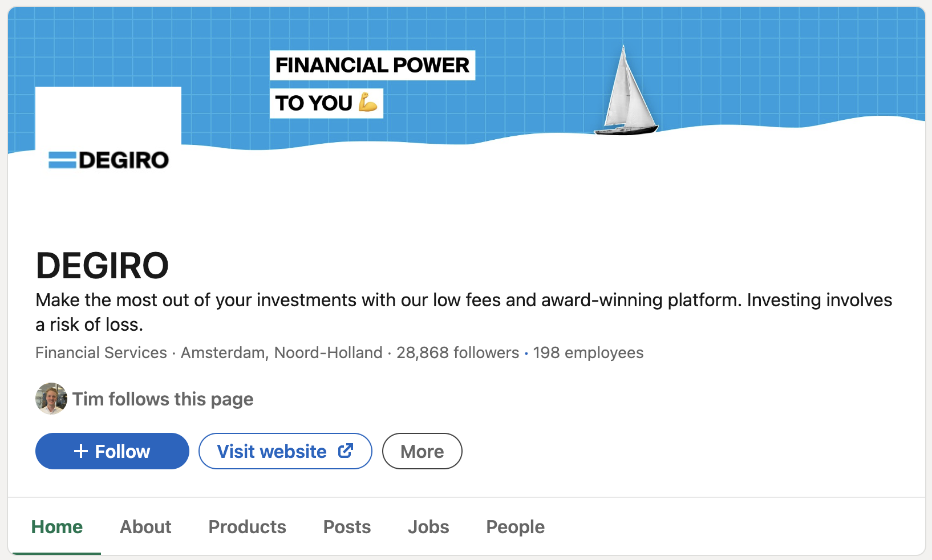
Task: Click "Tim follows this page" text
Action: coord(163,399)
